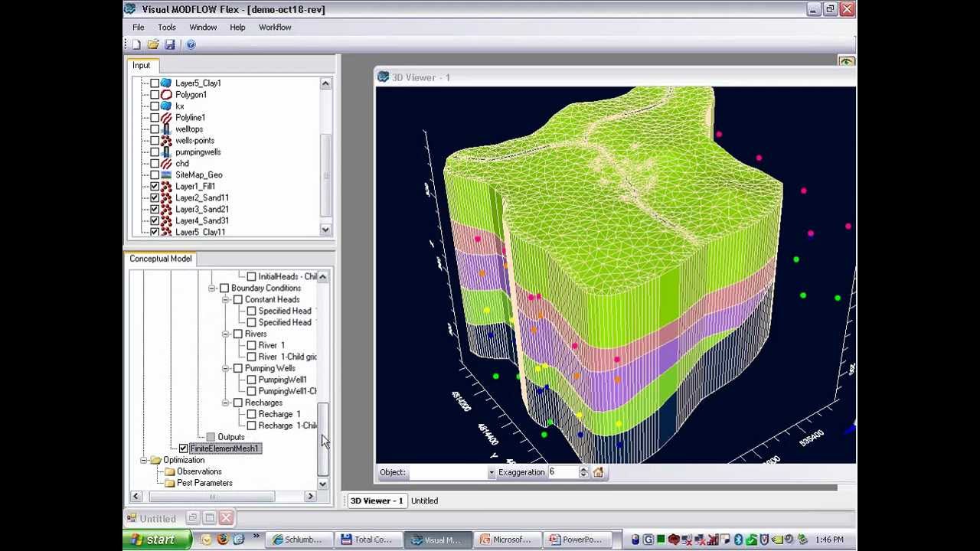Click Conceptual Model scroll right arrow
Screen dimensions: 980x551
pos(310,497)
